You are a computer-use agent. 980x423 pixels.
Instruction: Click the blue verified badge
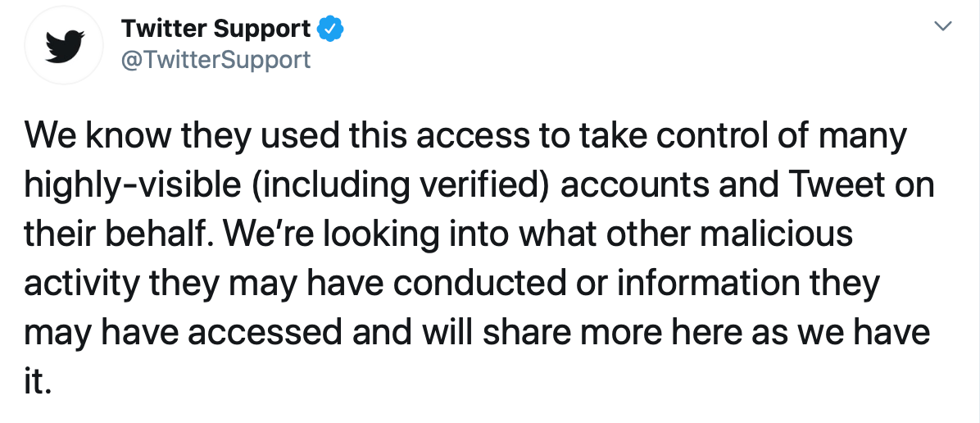tap(330, 30)
